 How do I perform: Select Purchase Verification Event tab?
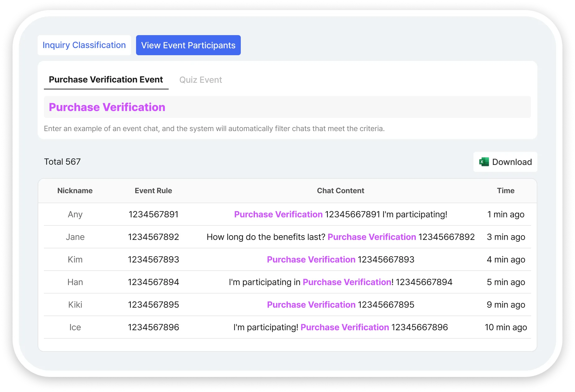coord(106,80)
